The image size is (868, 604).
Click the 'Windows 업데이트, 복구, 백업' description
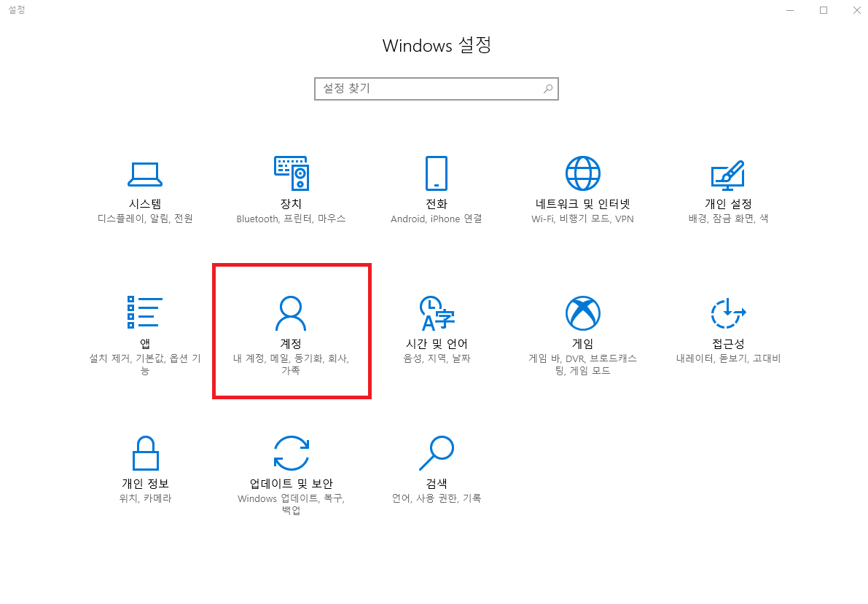pyautogui.click(x=292, y=504)
